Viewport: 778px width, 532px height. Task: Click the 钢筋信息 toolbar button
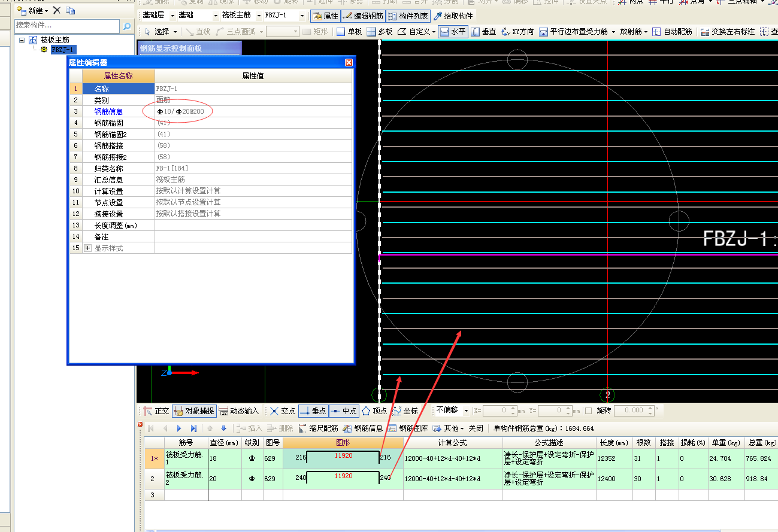point(363,428)
